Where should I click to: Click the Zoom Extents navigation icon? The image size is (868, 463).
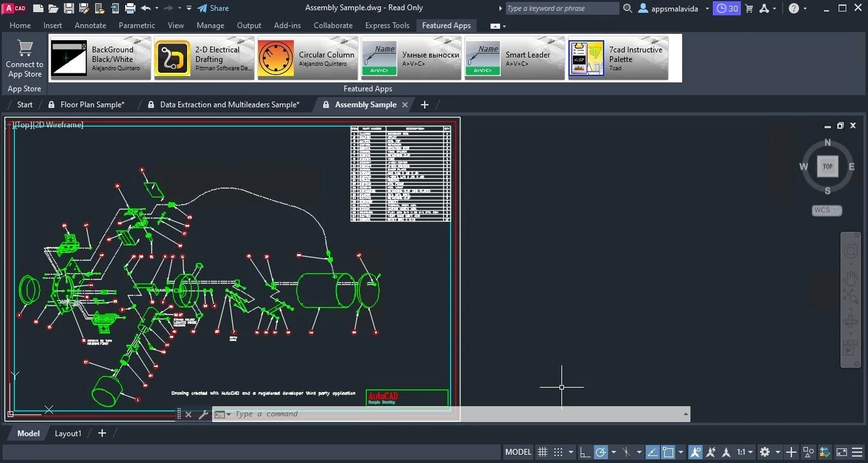pyautogui.click(x=850, y=296)
